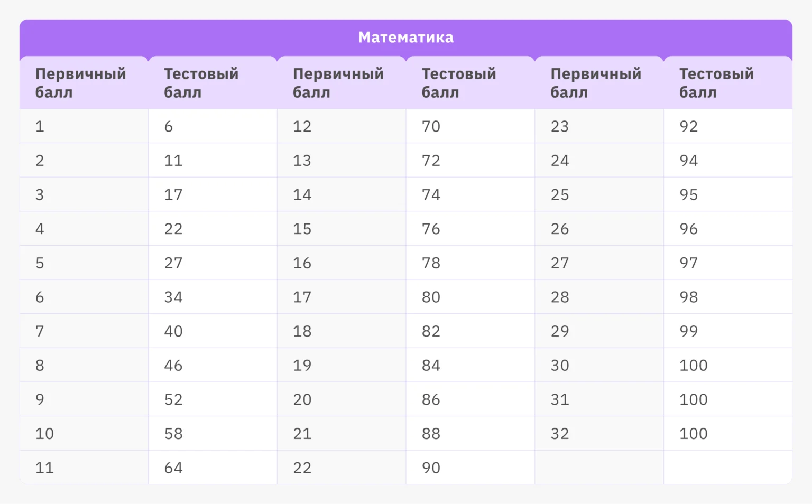The width and height of the screenshot is (812, 504).
Task: Click the Математика table title
Action: 406,38
